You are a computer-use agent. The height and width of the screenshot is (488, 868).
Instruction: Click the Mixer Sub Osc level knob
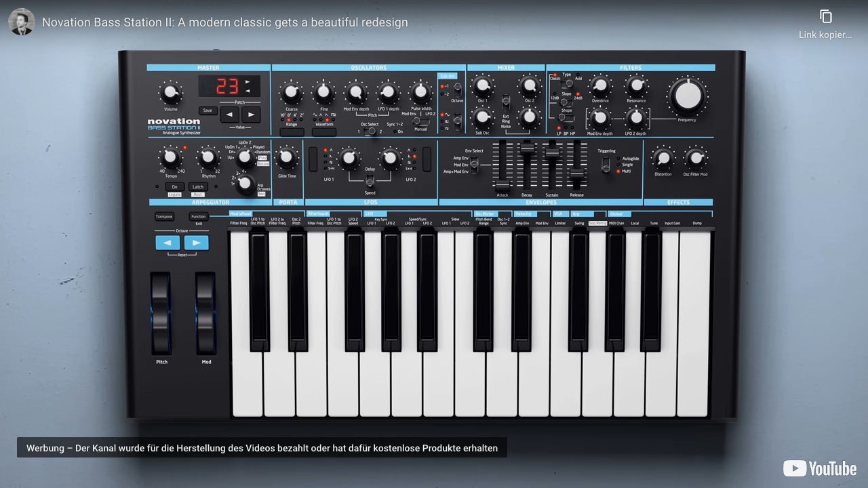(x=483, y=118)
